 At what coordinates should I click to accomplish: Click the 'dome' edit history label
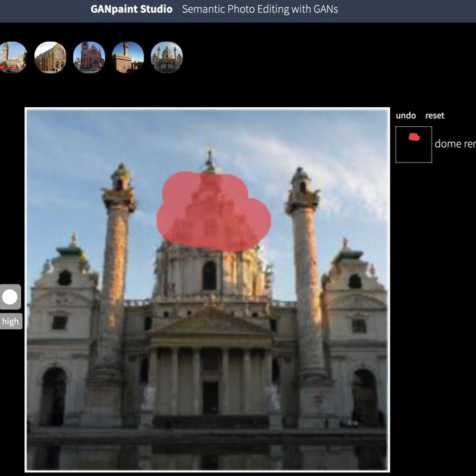coord(455,143)
